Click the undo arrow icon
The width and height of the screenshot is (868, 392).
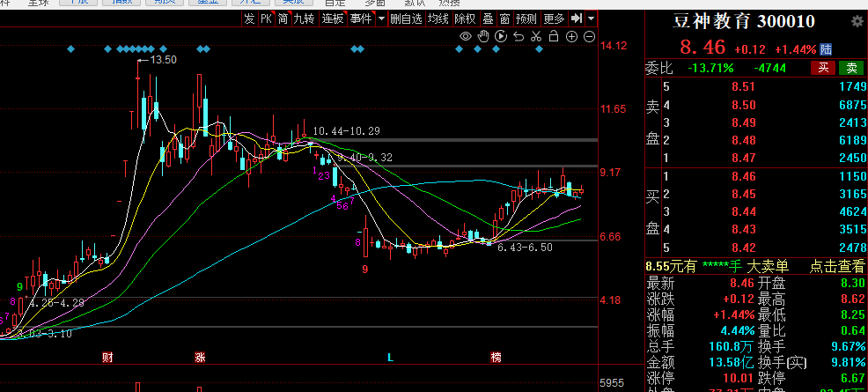tap(519, 36)
